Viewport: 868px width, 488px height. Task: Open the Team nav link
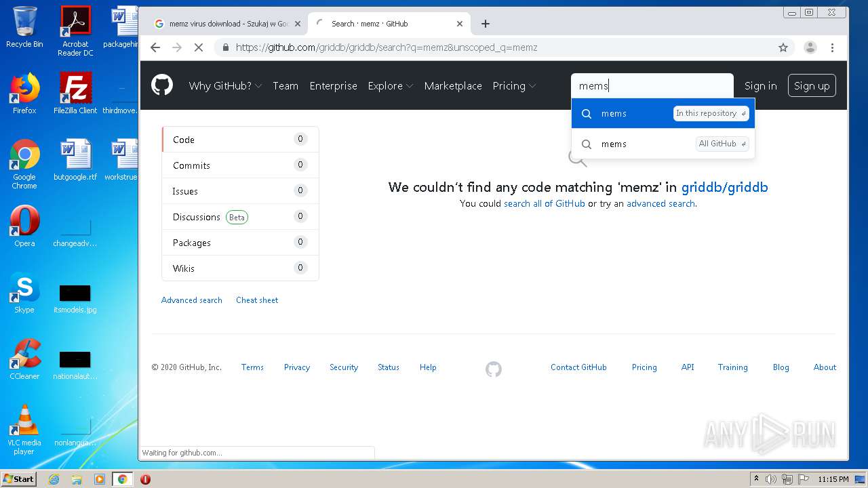(x=285, y=86)
